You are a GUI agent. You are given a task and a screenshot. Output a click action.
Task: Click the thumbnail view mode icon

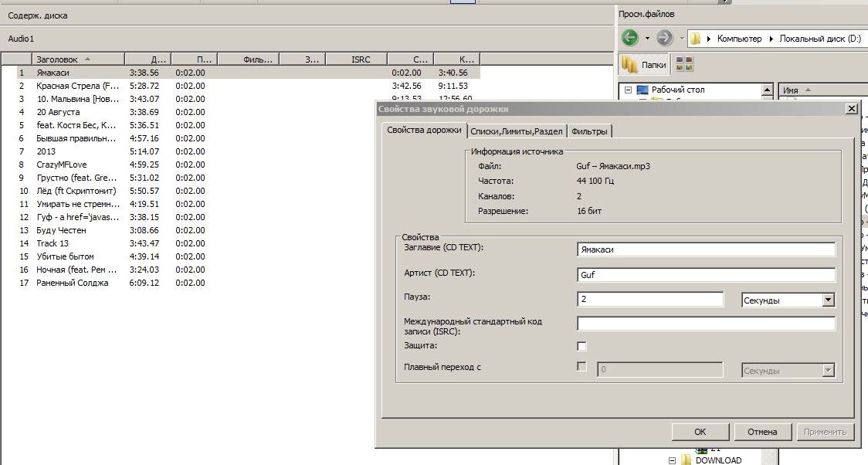point(684,63)
